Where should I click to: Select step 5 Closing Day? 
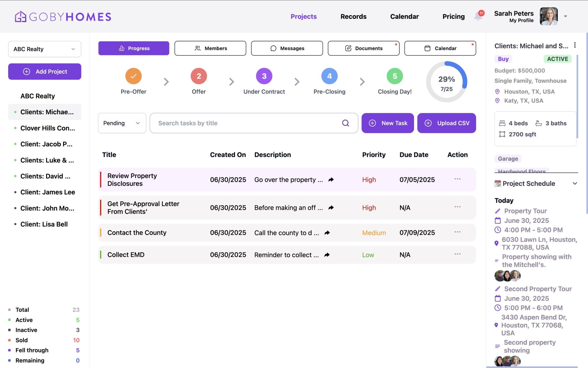[394, 76]
